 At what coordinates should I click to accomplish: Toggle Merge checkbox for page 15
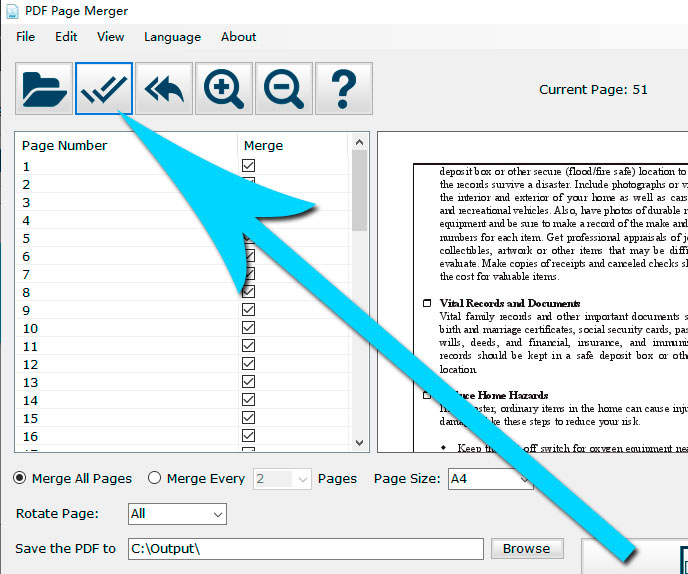pos(248,417)
